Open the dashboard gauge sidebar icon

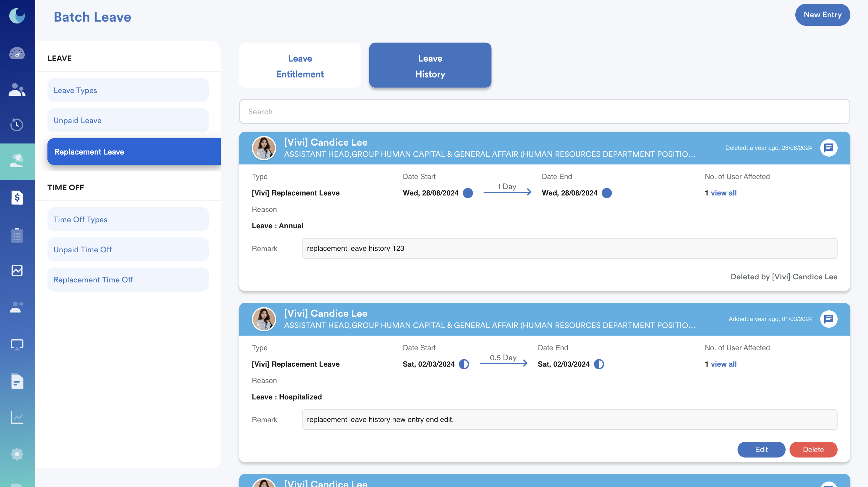click(x=17, y=53)
